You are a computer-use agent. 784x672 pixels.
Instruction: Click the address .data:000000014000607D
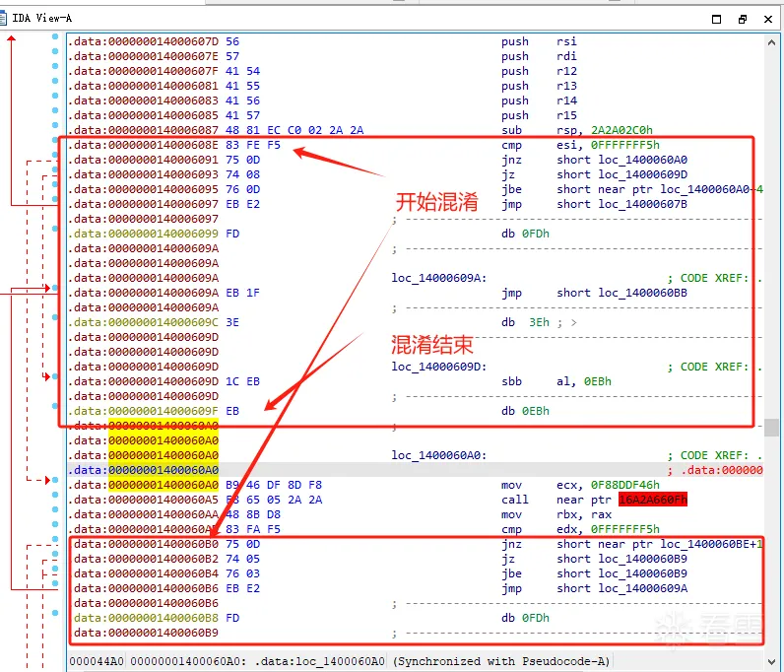[144, 41]
